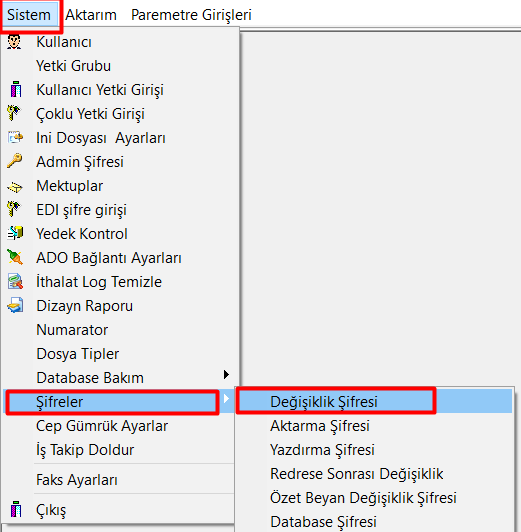Click the Çoklu Yetki Girişi keys icon
Viewport: 521px width, 532px height.
coord(14,113)
